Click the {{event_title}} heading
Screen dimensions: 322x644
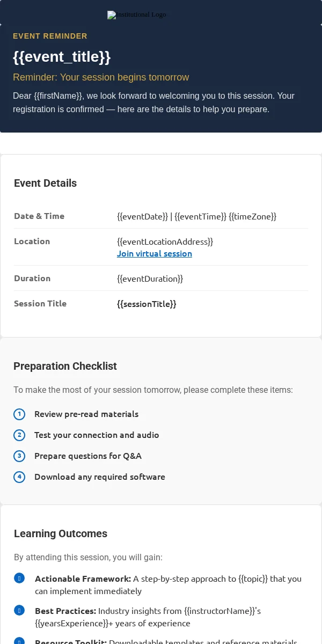coord(62,57)
